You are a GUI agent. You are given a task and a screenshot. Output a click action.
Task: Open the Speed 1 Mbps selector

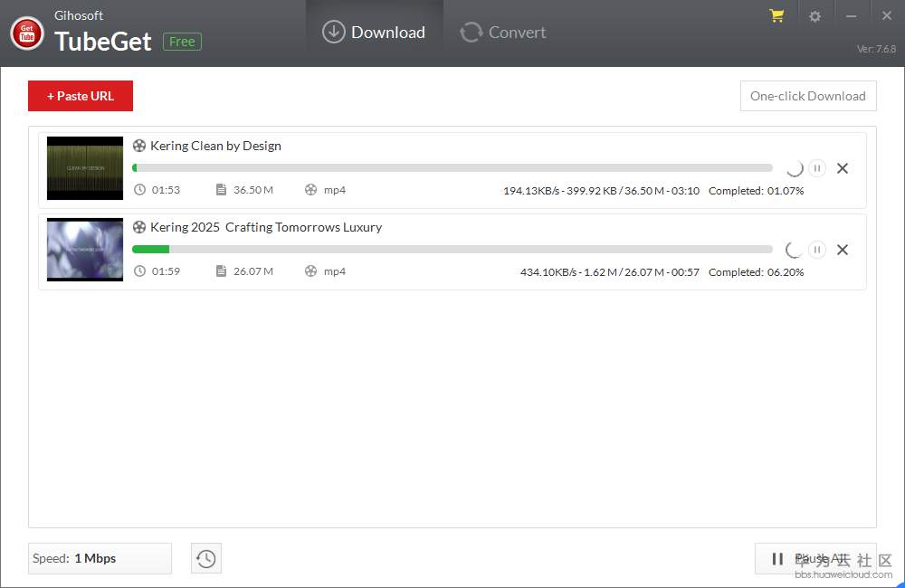tap(100, 558)
